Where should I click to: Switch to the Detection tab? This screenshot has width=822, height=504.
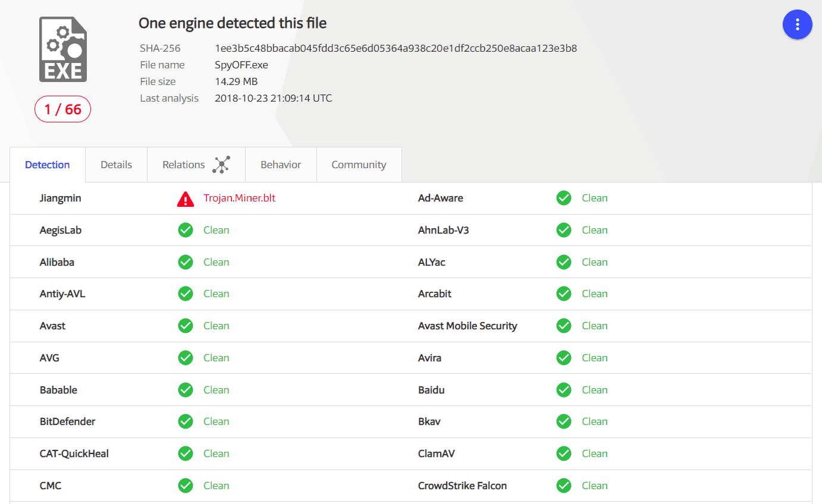tap(48, 165)
